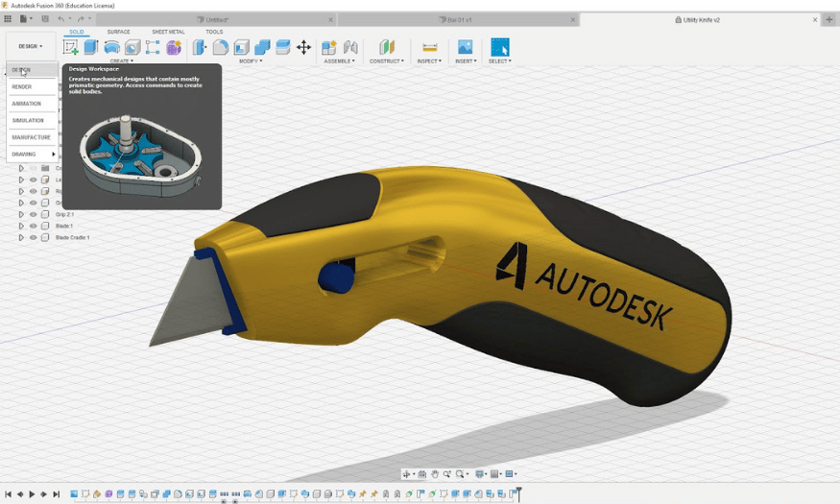840x504 pixels.
Task: Activate the Move/Copy arrows tool
Action: (x=303, y=47)
